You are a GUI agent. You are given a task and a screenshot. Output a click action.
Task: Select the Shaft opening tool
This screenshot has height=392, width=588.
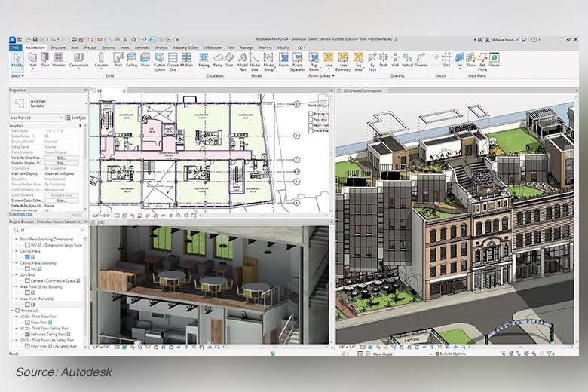coord(383,60)
